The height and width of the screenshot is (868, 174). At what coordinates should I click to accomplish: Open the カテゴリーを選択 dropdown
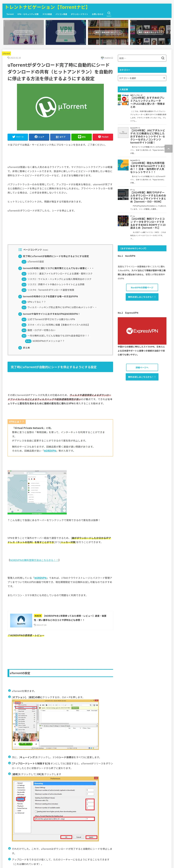[142, 78]
